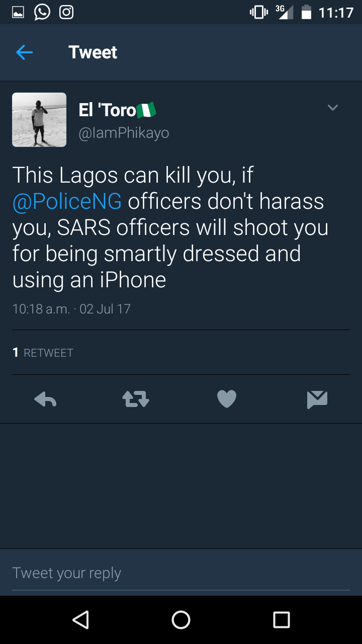Tap the Tweet your reply field
362x644 pixels.
[181, 573]
